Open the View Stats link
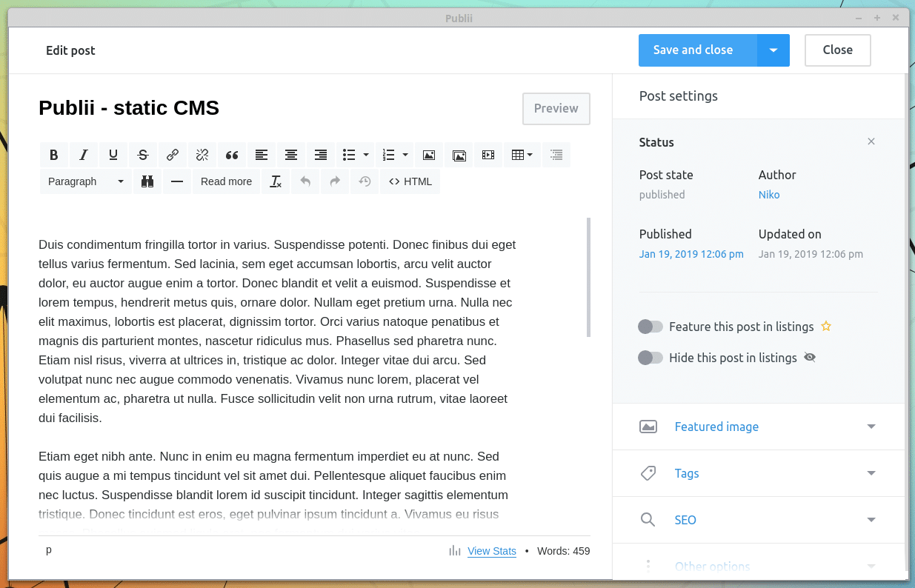 click(x=492, y=551)
